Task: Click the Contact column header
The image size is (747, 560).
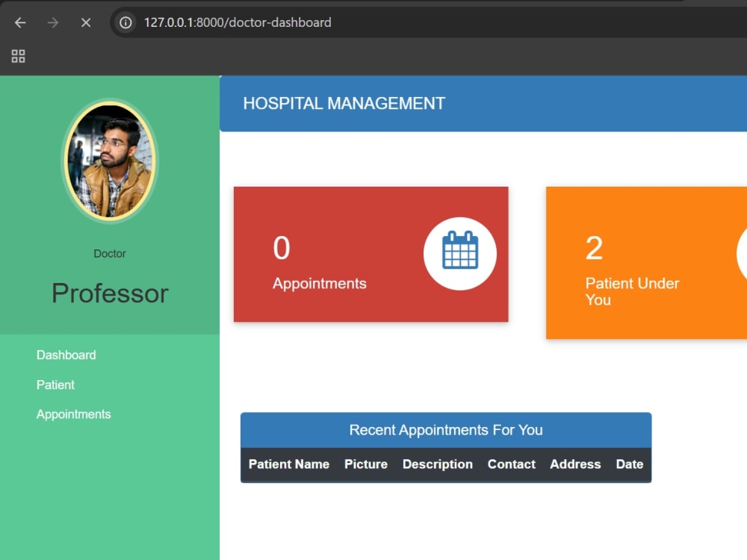Action: pos(511,464)
